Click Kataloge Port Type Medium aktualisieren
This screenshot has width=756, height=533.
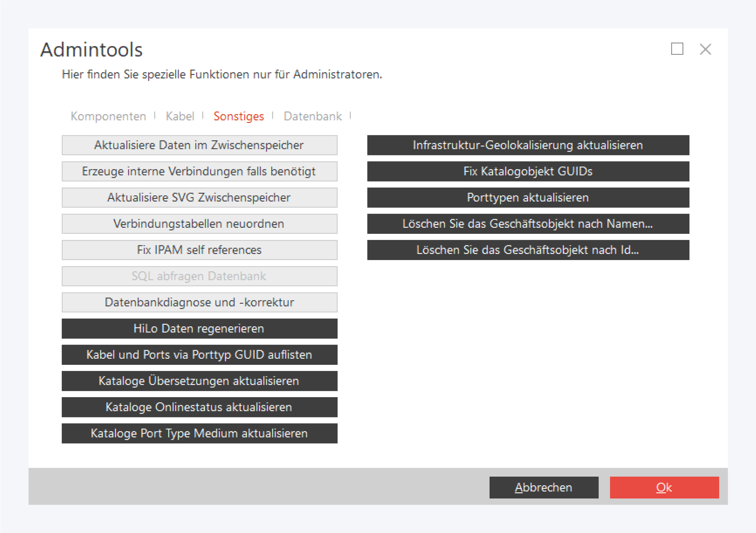(x=199, y=433)
